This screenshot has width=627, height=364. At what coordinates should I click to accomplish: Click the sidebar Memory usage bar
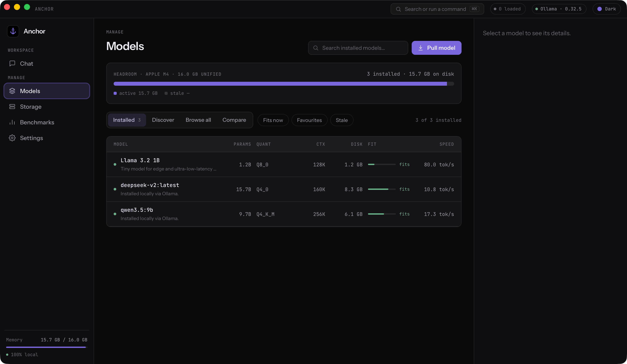(x=47, y=347)
